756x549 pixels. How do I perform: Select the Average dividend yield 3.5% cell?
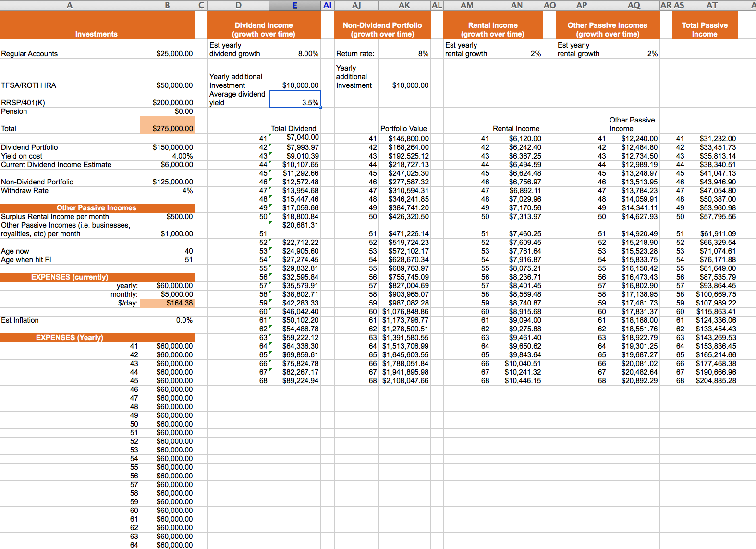click(295, 99)
